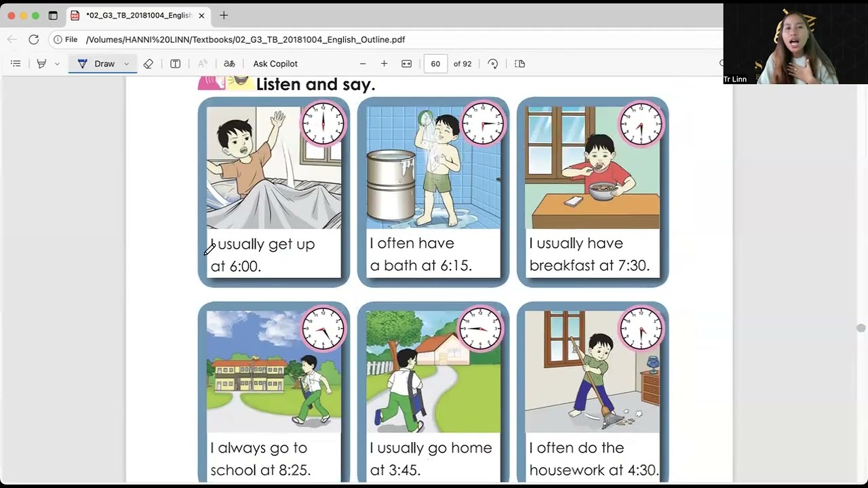Click the Add text box icon
This screenshot has height=488, width=868.
point(175,64)
